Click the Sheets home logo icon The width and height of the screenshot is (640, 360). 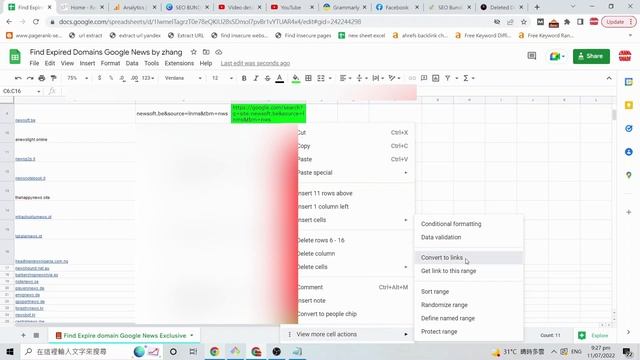click(15, 57)
